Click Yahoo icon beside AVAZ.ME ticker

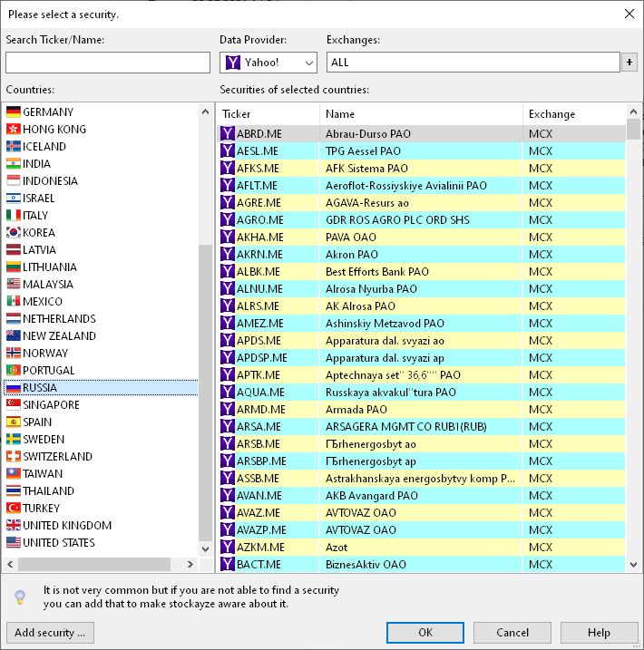point(228,513)
